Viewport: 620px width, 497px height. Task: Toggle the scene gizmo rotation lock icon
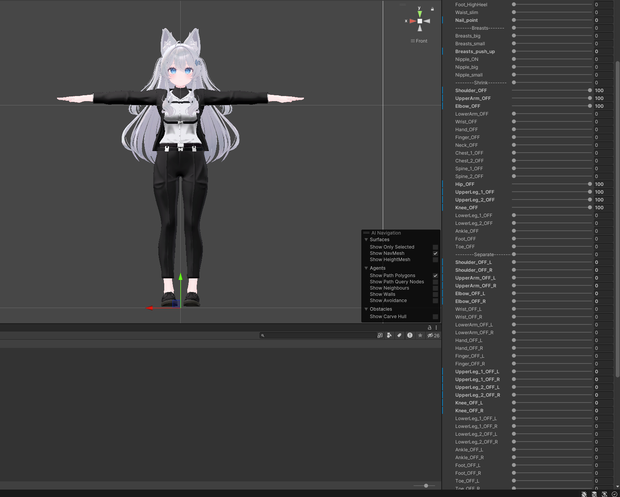click(x=432, y=9)
